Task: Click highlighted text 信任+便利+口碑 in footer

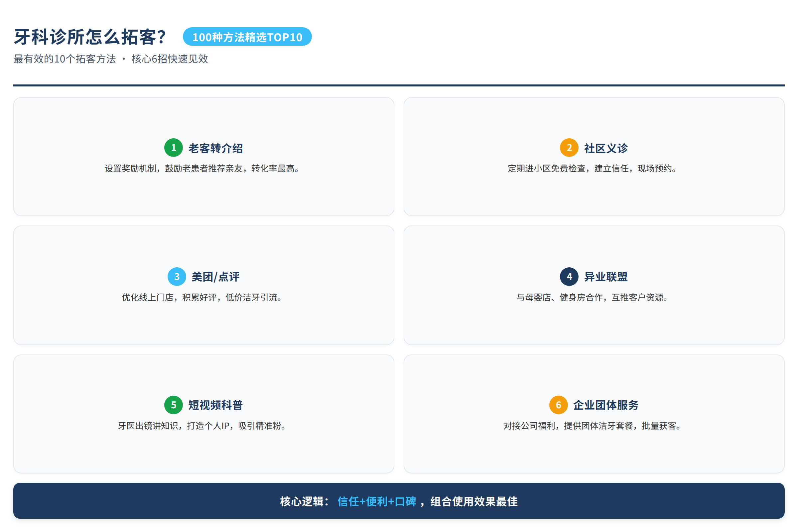Action: pos(377,501)
